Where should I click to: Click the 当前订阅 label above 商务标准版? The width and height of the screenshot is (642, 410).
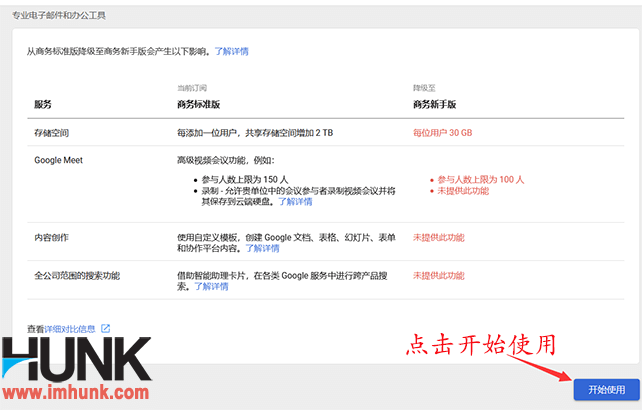click(192, 88)
